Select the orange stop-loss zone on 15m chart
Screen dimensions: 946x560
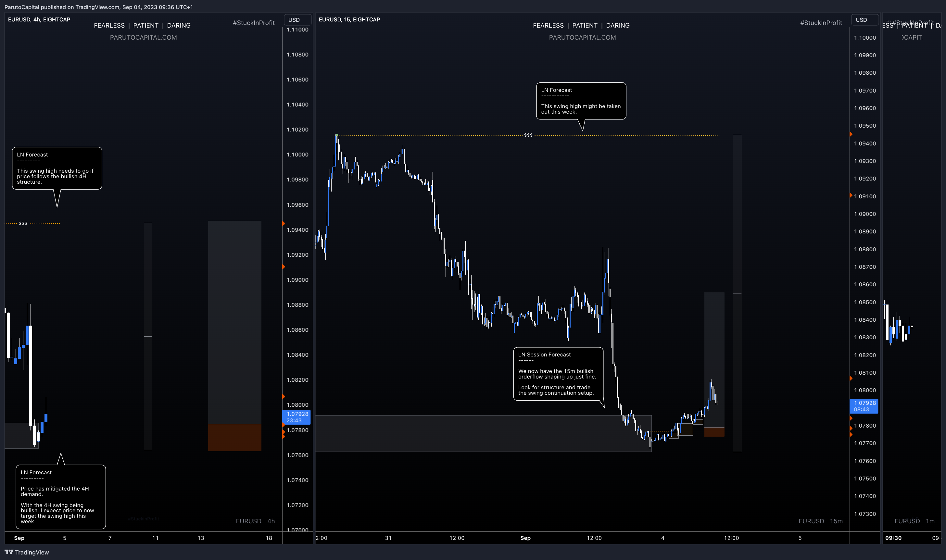pyautogui.click(x=714, y=432)
